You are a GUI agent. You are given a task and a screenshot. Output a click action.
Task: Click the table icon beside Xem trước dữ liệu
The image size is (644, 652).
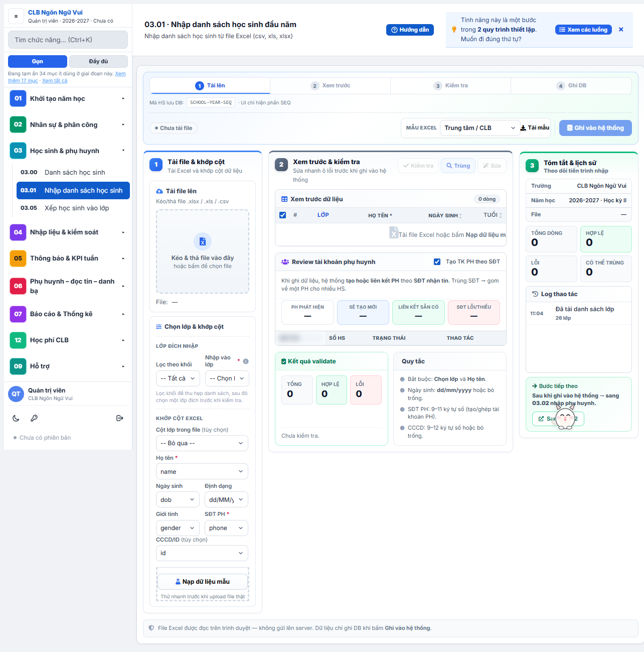point(284,199)
